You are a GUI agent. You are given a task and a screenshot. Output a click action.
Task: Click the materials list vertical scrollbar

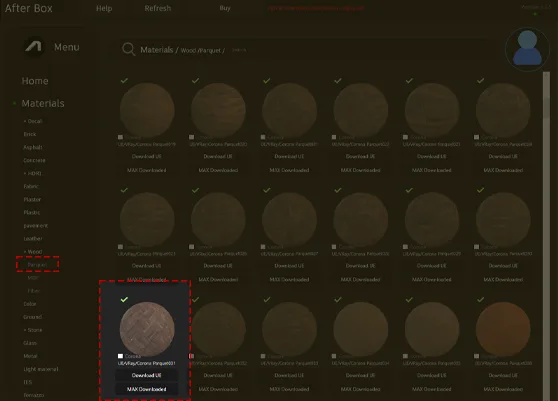coord(546,235)
